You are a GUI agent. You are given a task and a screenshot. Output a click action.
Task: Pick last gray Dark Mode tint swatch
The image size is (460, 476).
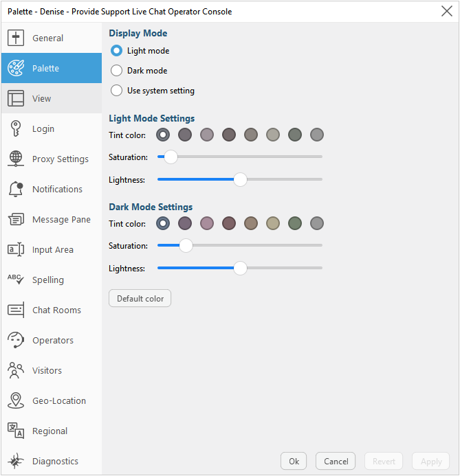(317, 223)
